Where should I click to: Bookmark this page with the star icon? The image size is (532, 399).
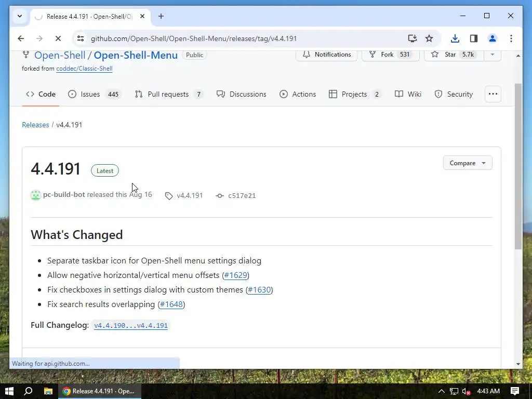[429, 38]
